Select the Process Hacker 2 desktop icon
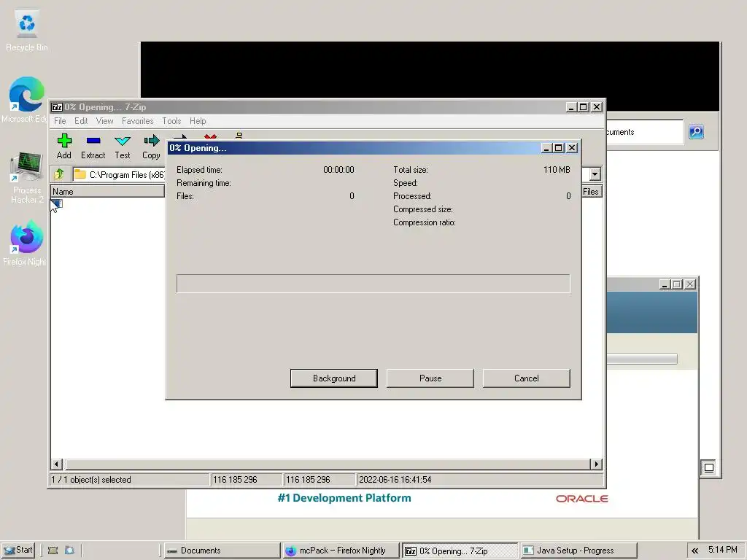 coord(27,178)
